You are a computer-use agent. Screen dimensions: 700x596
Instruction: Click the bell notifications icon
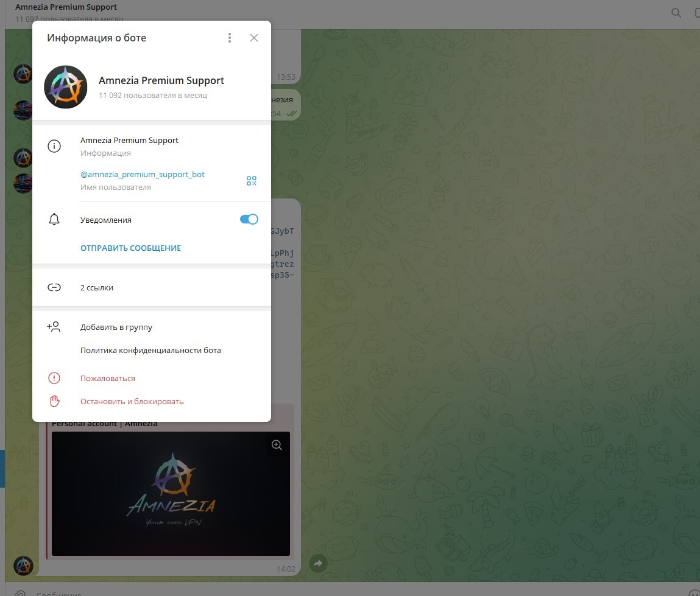pos(54,220)
